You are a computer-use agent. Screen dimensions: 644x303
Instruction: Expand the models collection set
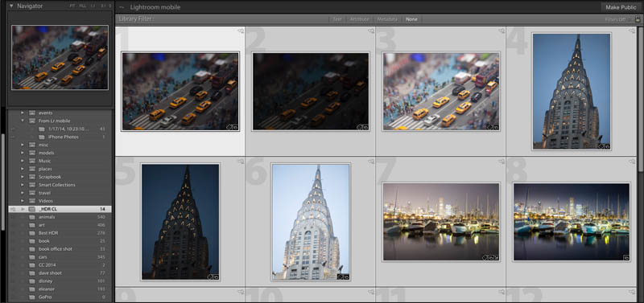23,153
